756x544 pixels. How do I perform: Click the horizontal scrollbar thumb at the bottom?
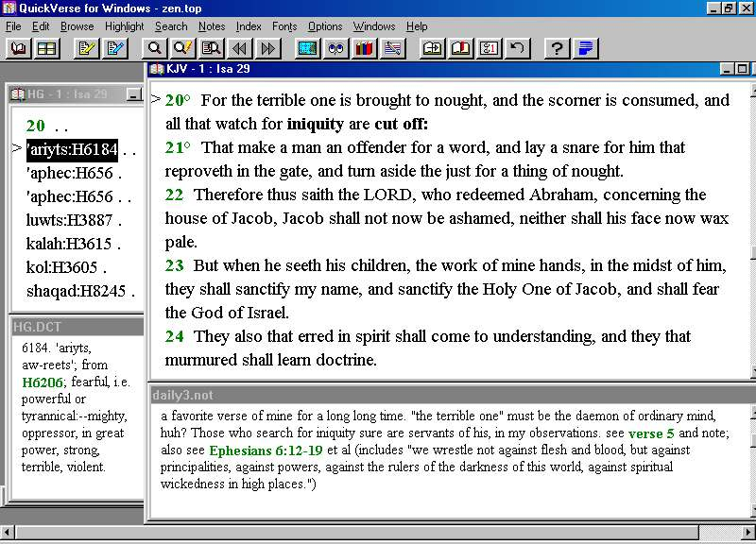(x=357, y=533)
